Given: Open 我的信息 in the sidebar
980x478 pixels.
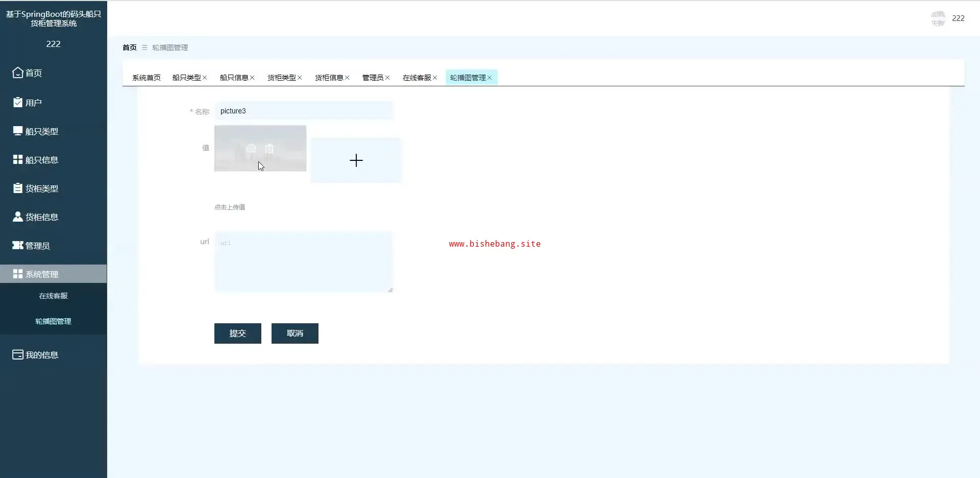Looking at the screenshot, I should click(x=53, y=354).
